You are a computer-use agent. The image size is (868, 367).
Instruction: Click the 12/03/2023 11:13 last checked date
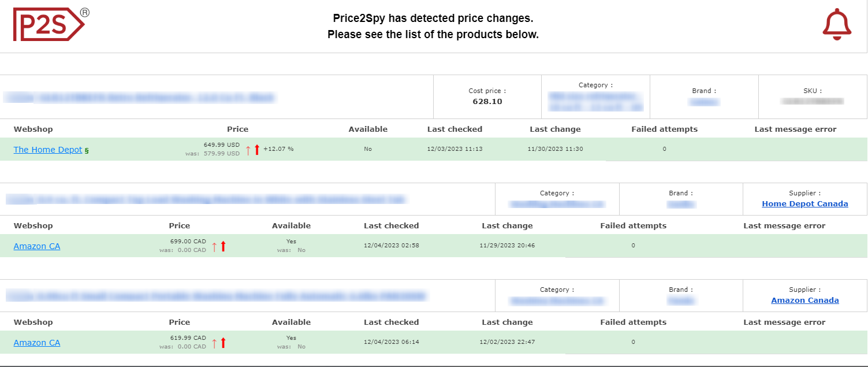[455, 149]
